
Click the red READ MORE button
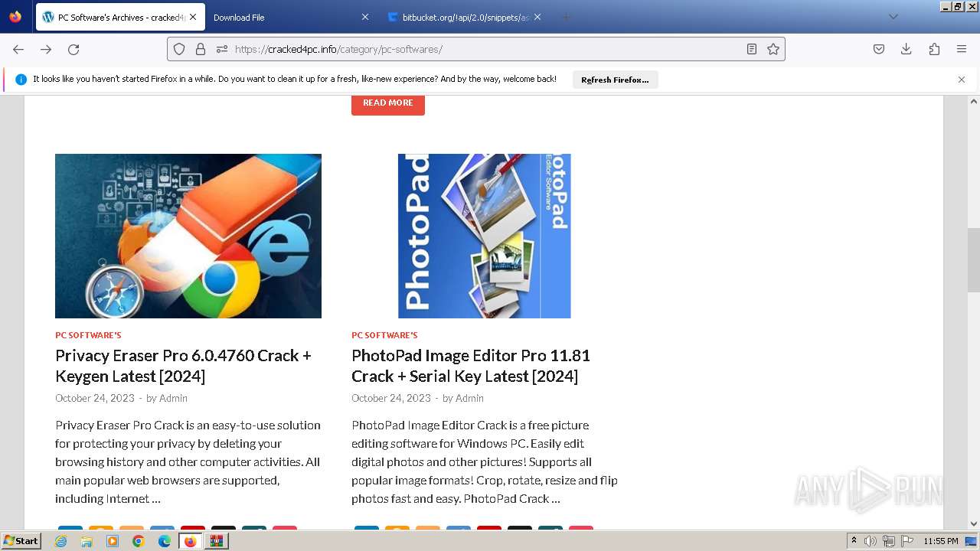(x=388, y=103)
